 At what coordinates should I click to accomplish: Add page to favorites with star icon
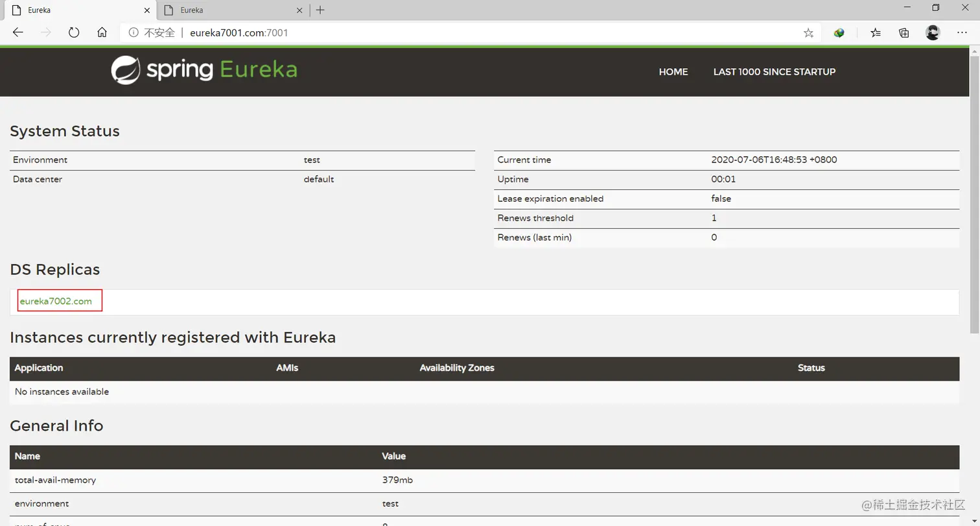pyautogui.click(x=808, y=33)
